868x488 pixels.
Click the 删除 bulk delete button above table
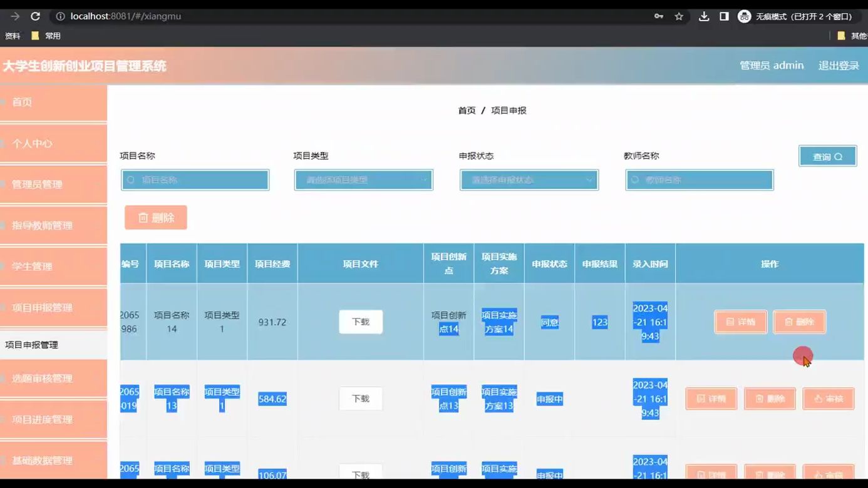tap(156, 218)
